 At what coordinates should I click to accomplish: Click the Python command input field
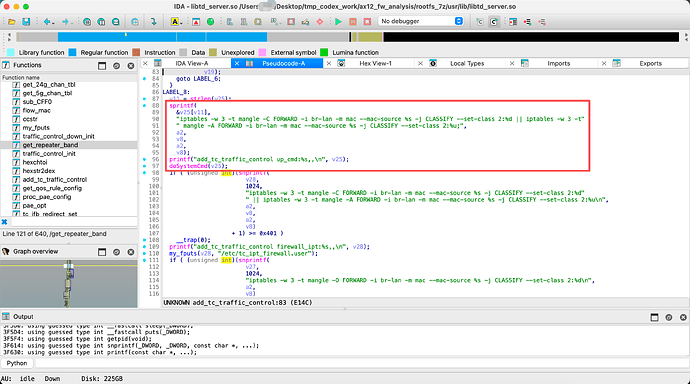[x=362, y=363]
